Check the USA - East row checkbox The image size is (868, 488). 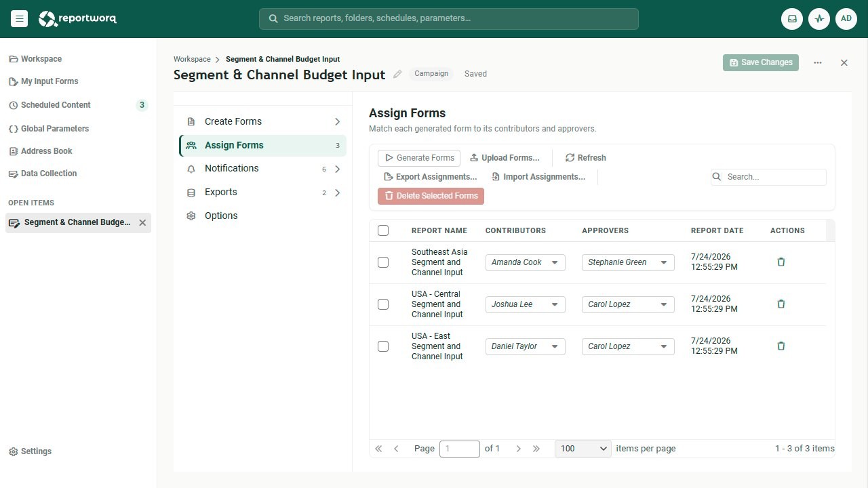(x=383, y=346)
